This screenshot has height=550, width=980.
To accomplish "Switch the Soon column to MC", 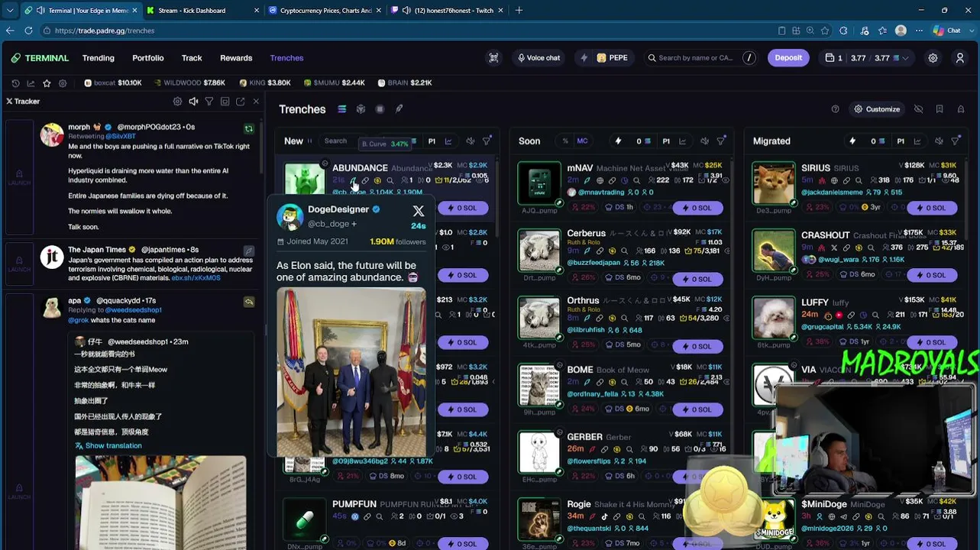I will 582,141.
